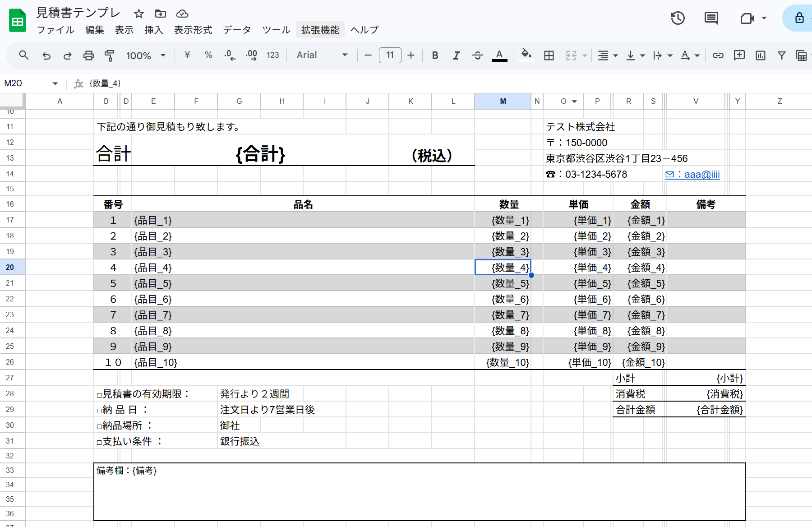The width and height of the screenshot is (812, 527).
Task: Open the fill color bucket
Action: click(526, 55)
